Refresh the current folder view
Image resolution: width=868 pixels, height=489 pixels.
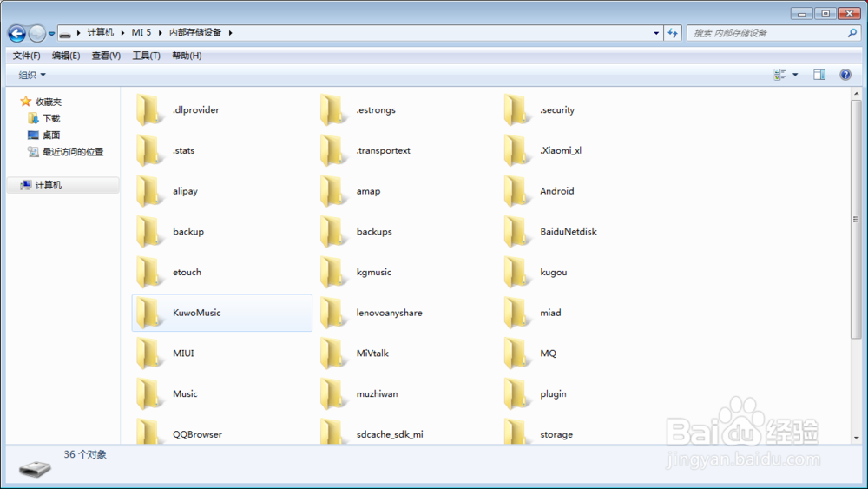pos(673,33)
